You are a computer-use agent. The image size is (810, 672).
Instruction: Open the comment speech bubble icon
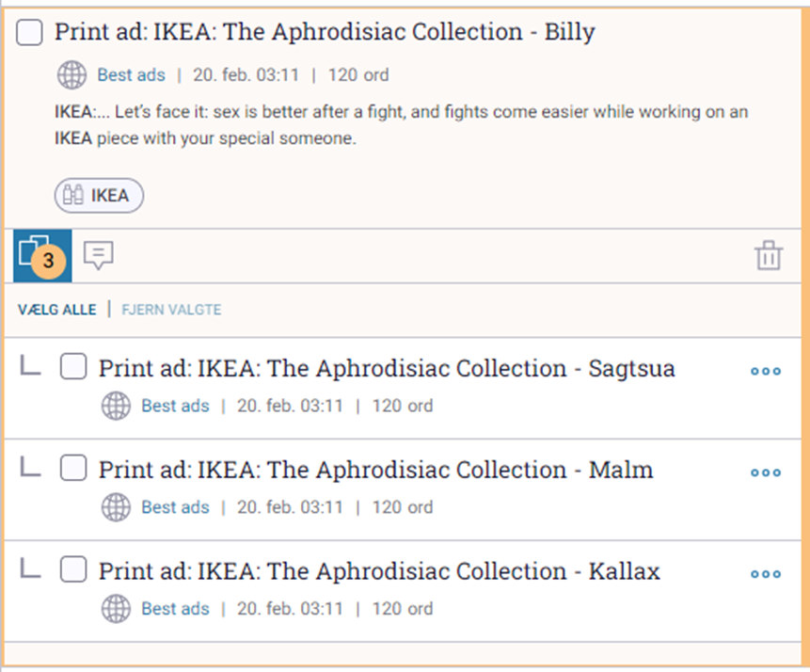coord(98,255)
